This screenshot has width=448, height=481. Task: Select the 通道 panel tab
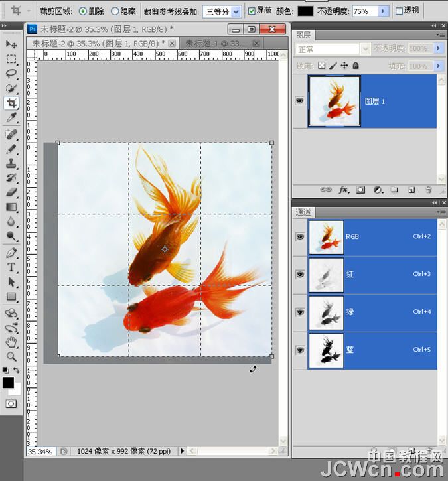303,212
